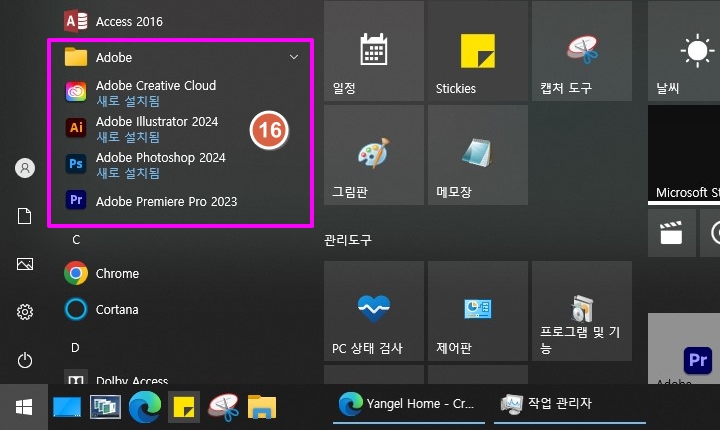Launch Adobe Premiere Pro 2023
This screenshot has height=430, width=720.
[x=181, y=201]
